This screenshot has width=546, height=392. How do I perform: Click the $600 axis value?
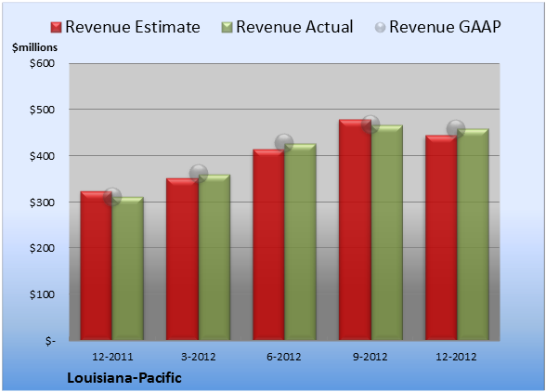point(42,63)
